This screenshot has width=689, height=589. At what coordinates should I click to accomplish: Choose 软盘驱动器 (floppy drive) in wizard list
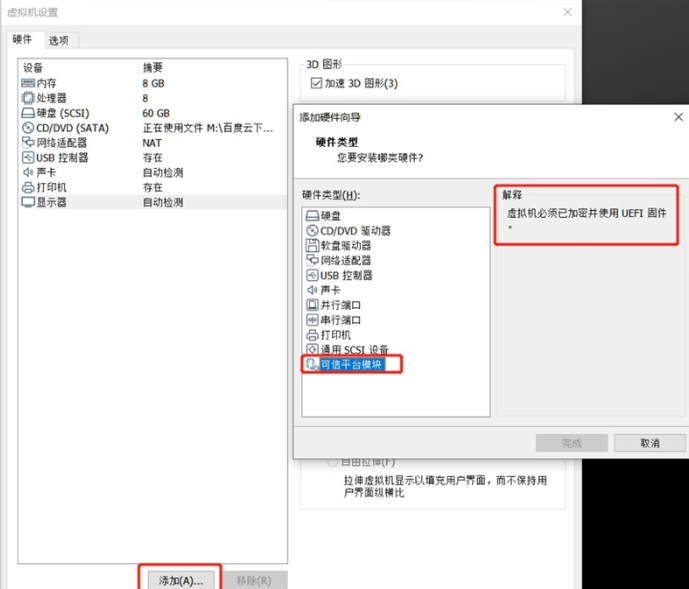345,245
